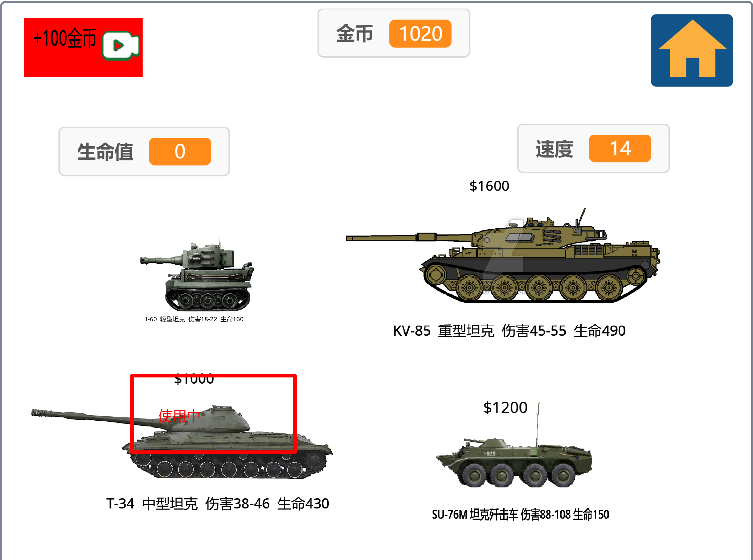753x560 pixels.
Task: Click SU-76M 坦克歼击车 description caption
Action: click(x=520, y=515)
